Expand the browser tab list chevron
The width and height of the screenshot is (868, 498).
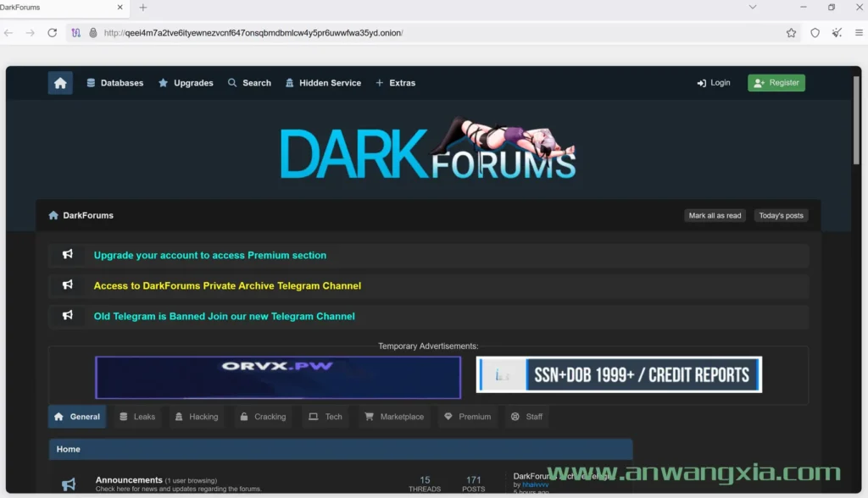[753, 7]
